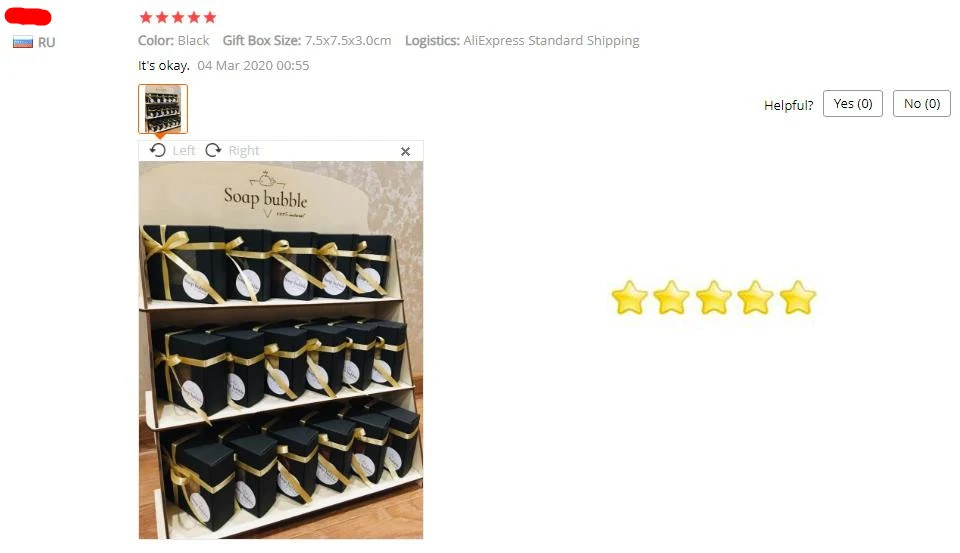The width and height of the screenshot is (960, 553).
Task: Click the fifth red rating star
Action: pyautogui.click(x=210, y=17)
